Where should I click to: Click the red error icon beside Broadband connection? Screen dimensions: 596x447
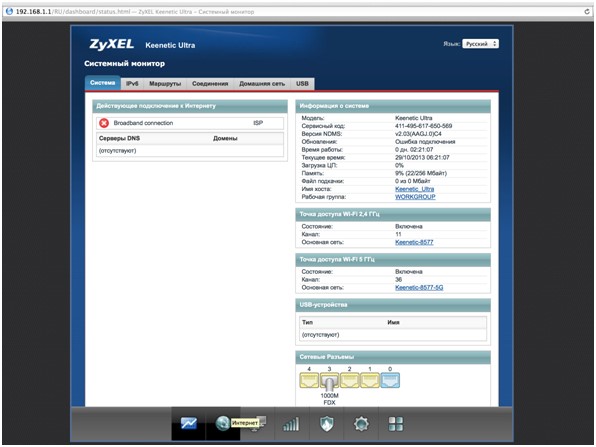[x=104, y=123]
